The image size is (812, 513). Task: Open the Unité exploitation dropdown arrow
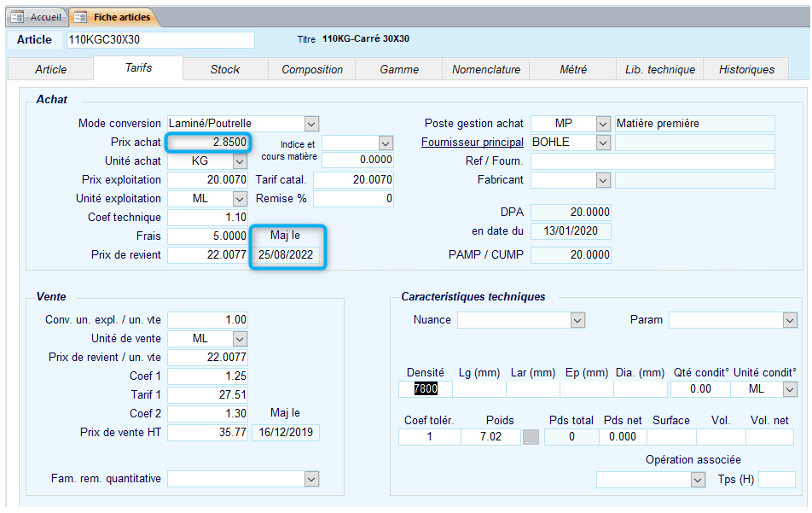(x=240, y=199)
